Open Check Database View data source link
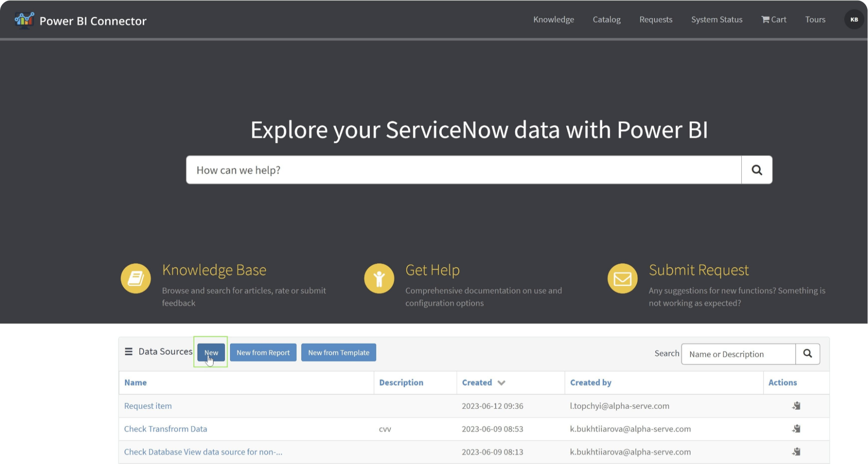The height and width of the screenshot is (464, 868). tap(203, 452)
